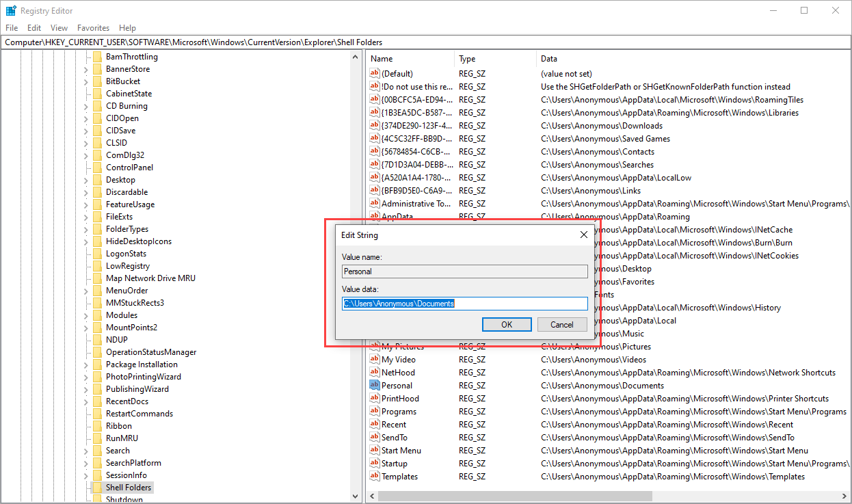
Task: Click the Registry Editor app icon in title bar
Action: pyautogui.click(x=11, y=11)
